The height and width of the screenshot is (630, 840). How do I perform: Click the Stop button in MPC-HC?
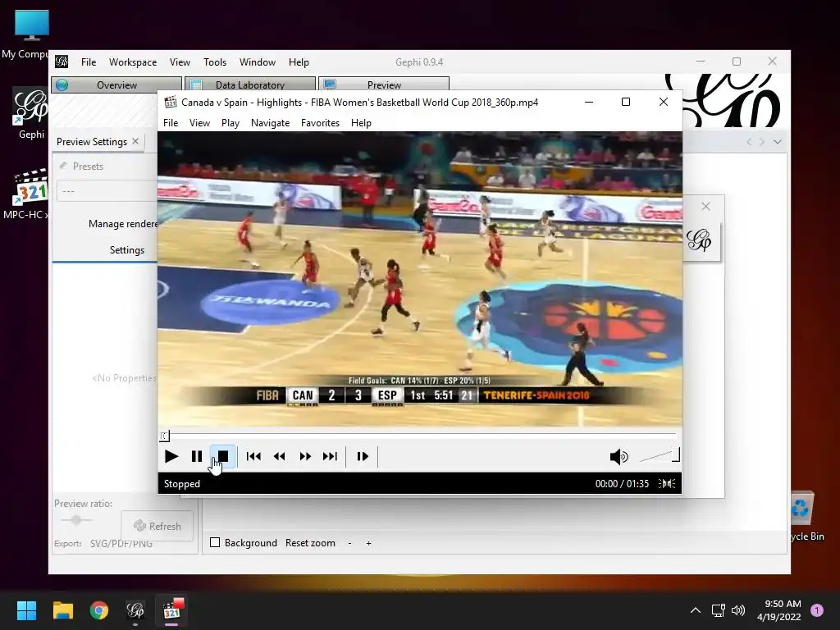click(223, 456)
